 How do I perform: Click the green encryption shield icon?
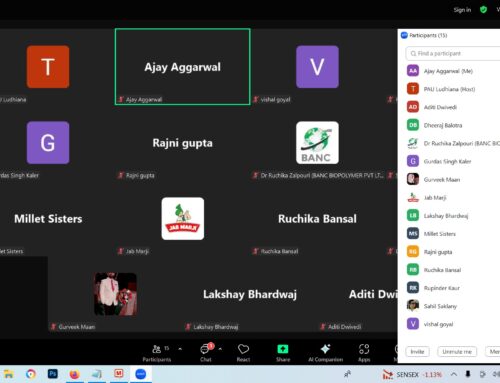pyautogui.click(x=483, y=10)
